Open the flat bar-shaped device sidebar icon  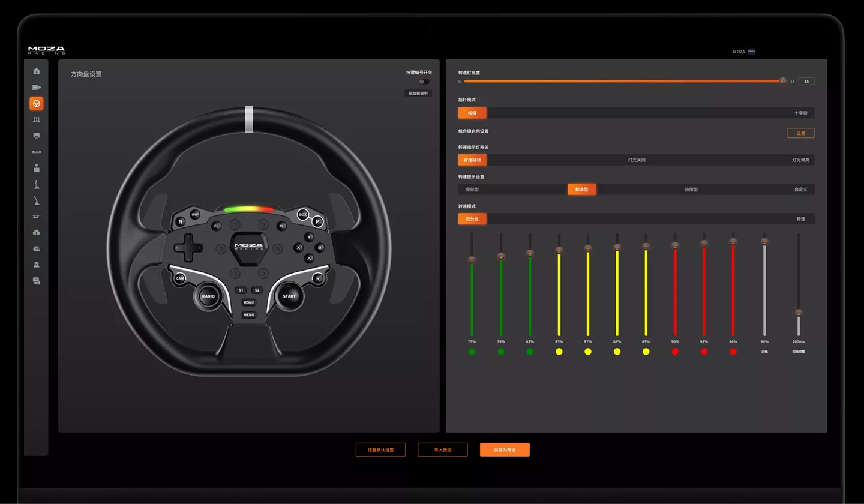pyautogui.click(x=37, y=152)
